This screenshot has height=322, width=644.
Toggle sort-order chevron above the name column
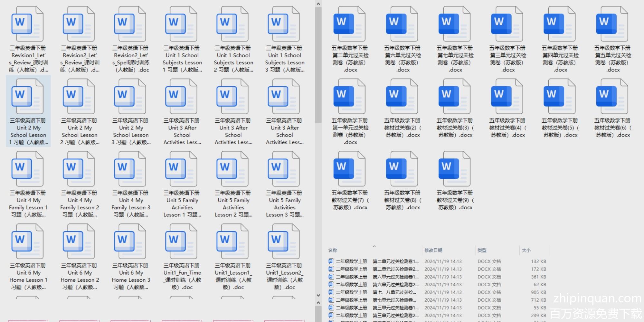point(374,246)
